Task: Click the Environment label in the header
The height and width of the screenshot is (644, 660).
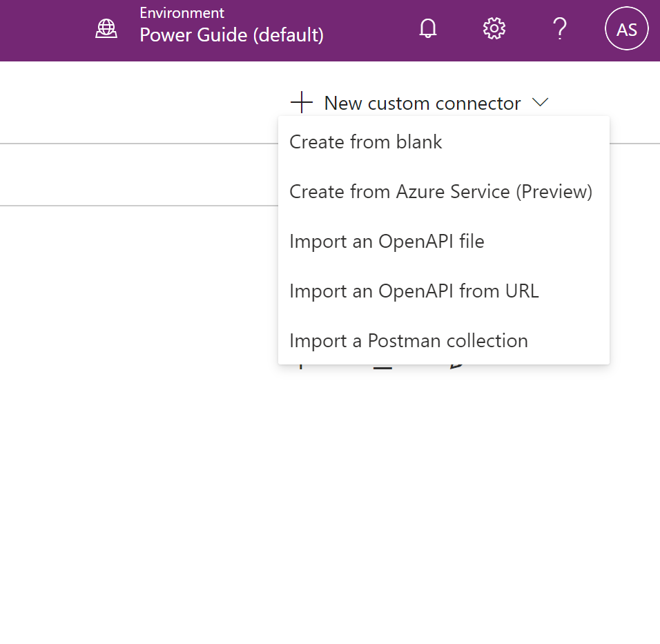Action: pyautogui.click(x=182, y=12)
